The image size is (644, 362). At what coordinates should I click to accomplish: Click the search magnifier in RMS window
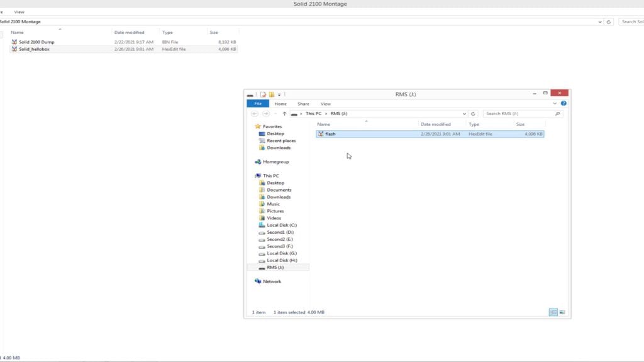coord(557,114)
